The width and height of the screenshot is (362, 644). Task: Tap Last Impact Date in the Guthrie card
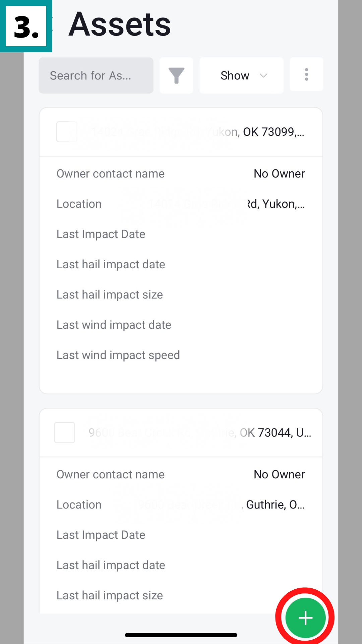[x=101, y=535]
